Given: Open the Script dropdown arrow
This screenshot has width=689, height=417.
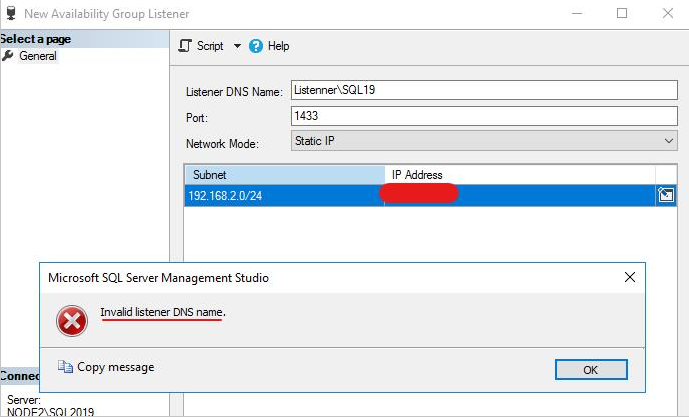Looking at the screenshot, I should [x=237, y=46].
